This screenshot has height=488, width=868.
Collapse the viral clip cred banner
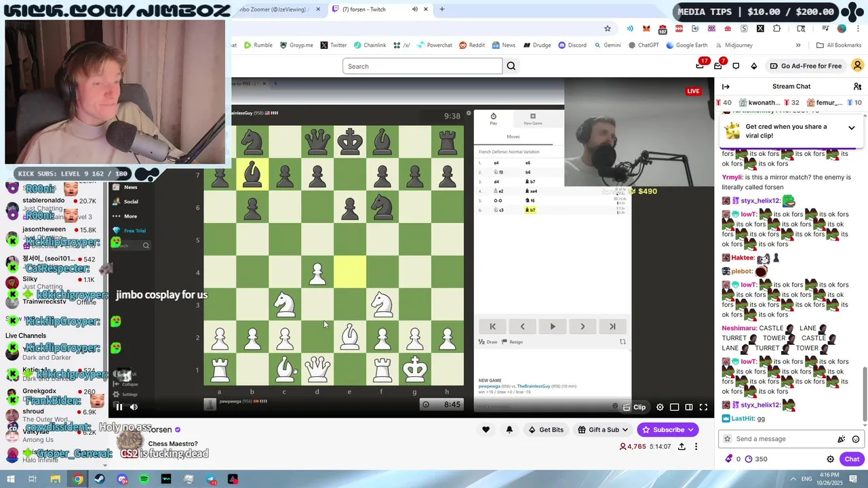852,127
